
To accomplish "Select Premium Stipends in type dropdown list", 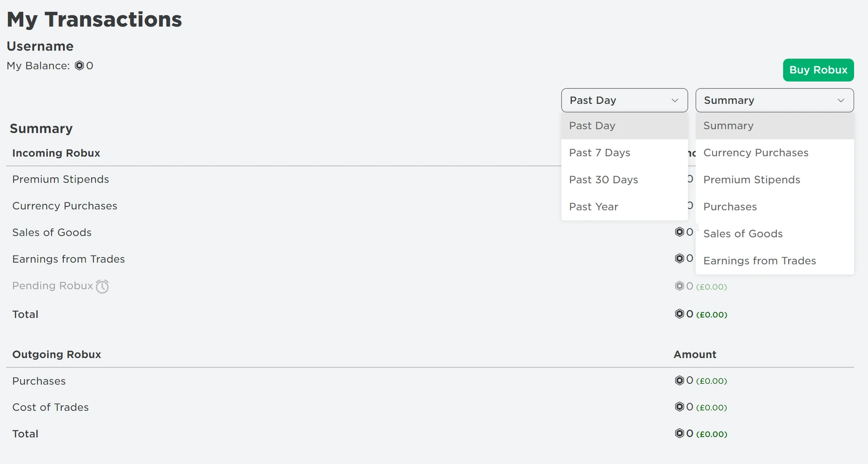I will (751, 180).
